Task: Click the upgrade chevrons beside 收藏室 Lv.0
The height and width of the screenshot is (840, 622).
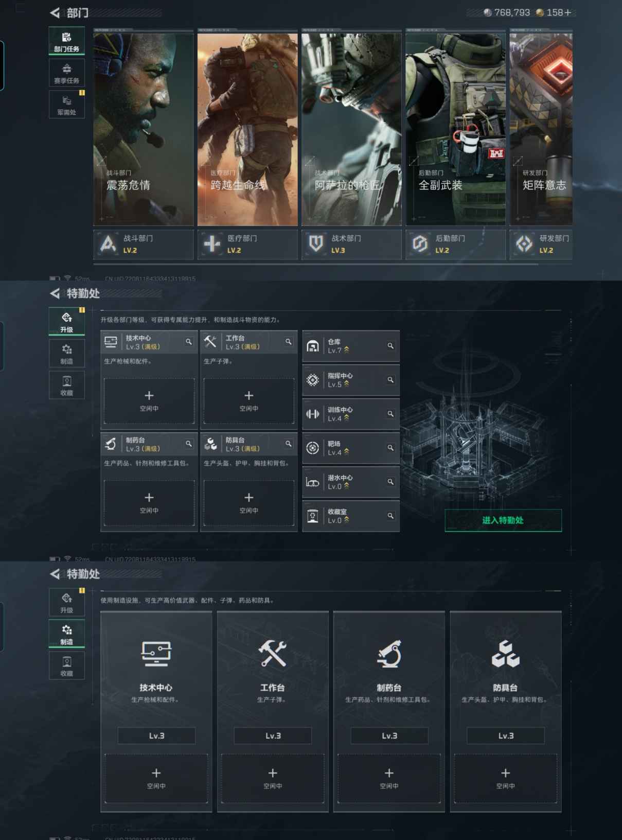Action: click(346, 520)
